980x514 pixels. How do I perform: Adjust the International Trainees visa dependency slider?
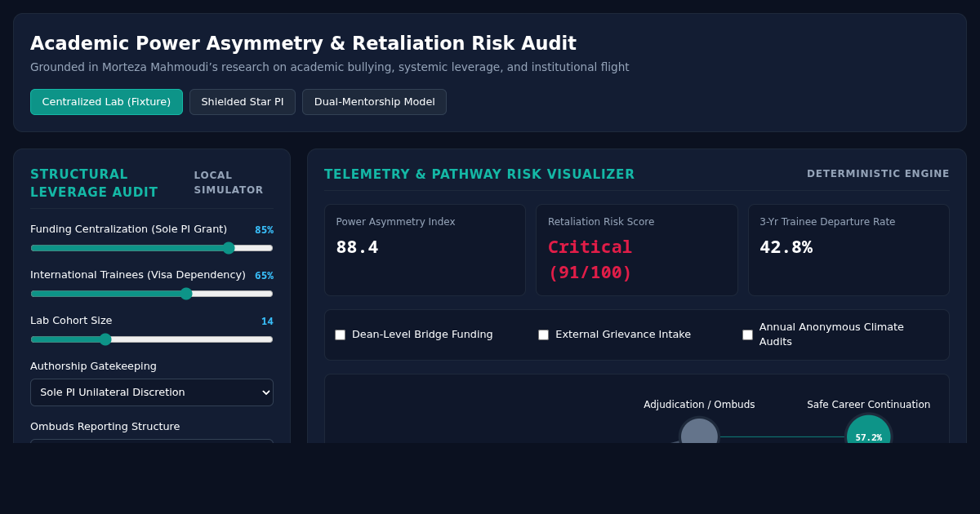tap(152, 294)
